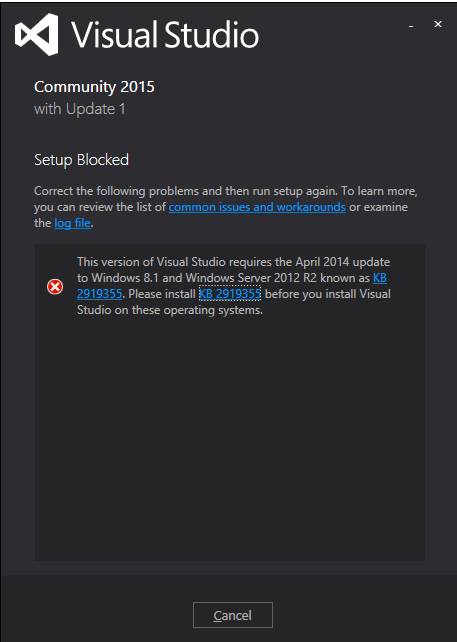Click the Visual Studio infinity logo

coord(36,34)
